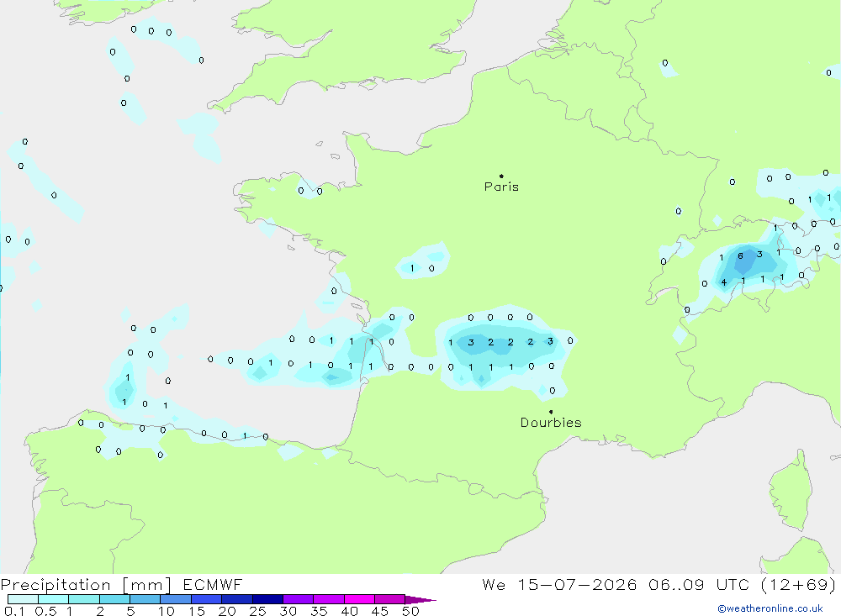Screen dimensions: 841x616
Task: Click the legend value label 35
Action: (x=319, y=611)
